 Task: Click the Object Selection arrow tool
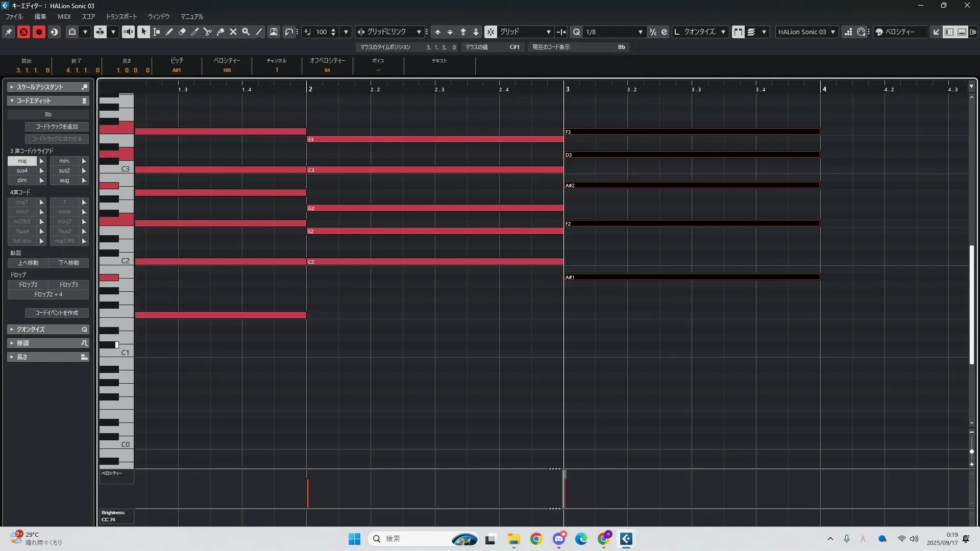143,32
